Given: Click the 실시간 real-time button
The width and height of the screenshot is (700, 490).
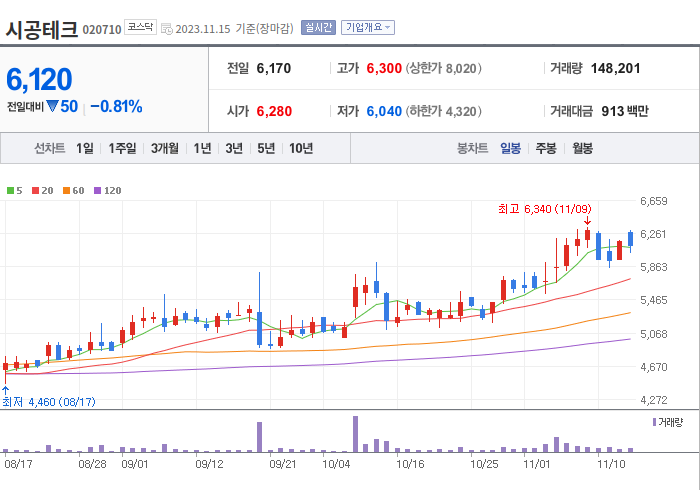Looking at the screenshot, I should pos(318,28).
